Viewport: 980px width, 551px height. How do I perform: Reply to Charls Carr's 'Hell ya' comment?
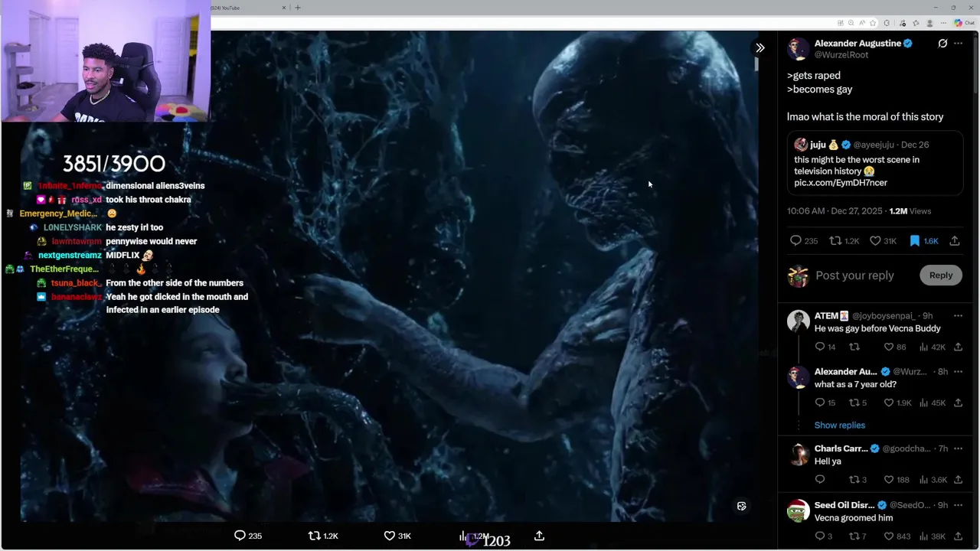tap(820, 480)
